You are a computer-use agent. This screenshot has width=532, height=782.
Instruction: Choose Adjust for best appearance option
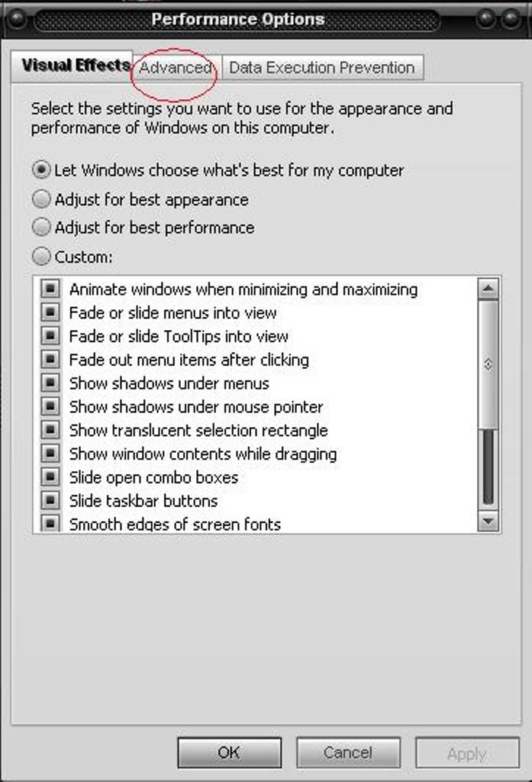[43, 200]
